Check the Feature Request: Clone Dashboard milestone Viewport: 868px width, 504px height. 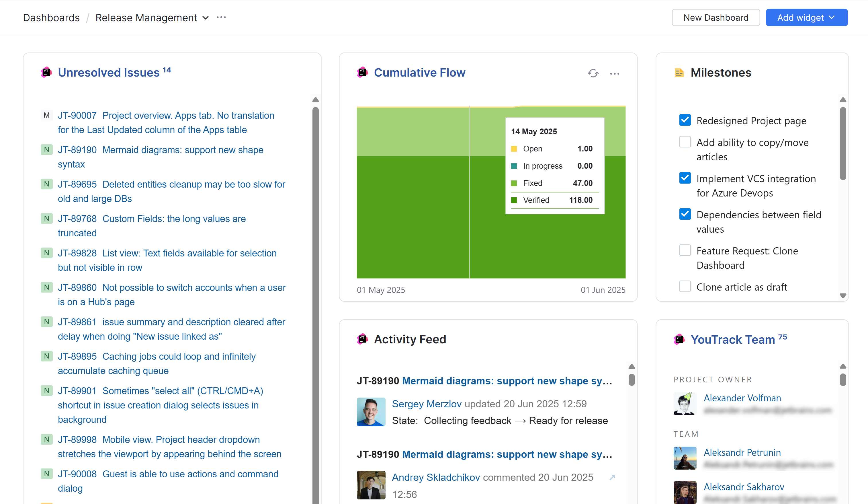point(685,250)
